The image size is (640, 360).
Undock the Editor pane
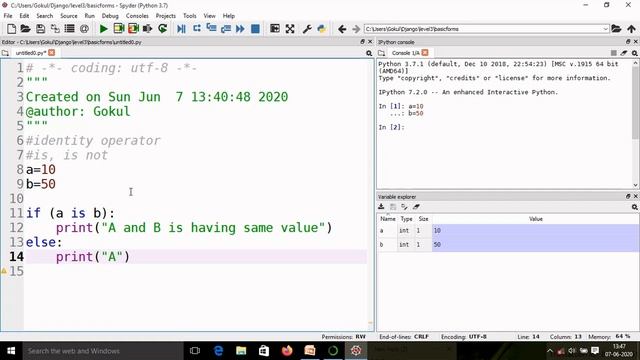click(362, 42)
